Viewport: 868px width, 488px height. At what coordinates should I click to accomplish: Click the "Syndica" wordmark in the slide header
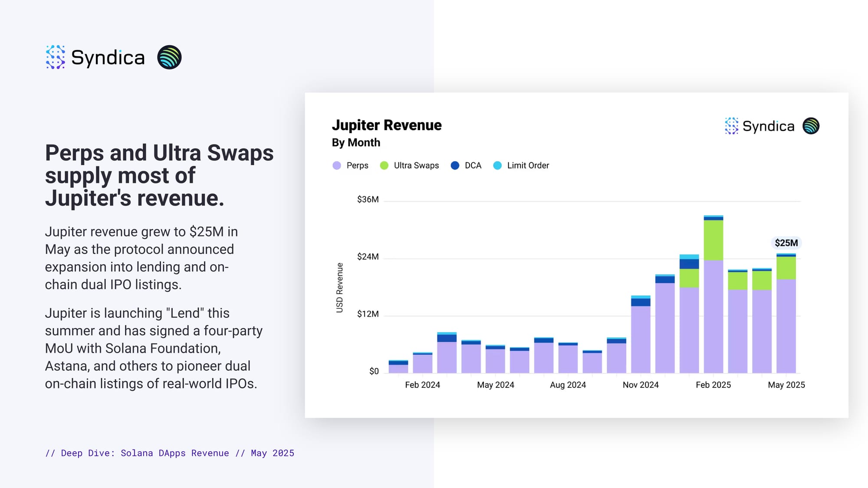click(x=108, y=57)
